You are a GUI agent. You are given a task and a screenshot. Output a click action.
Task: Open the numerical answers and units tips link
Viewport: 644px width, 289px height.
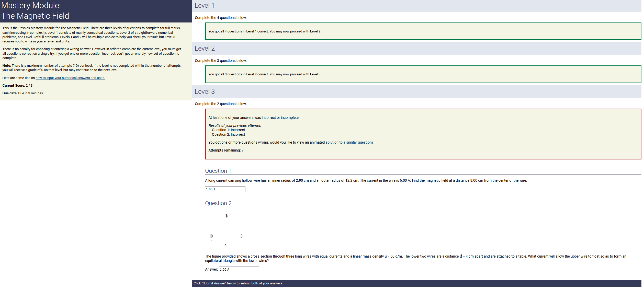tap(70, 78)
